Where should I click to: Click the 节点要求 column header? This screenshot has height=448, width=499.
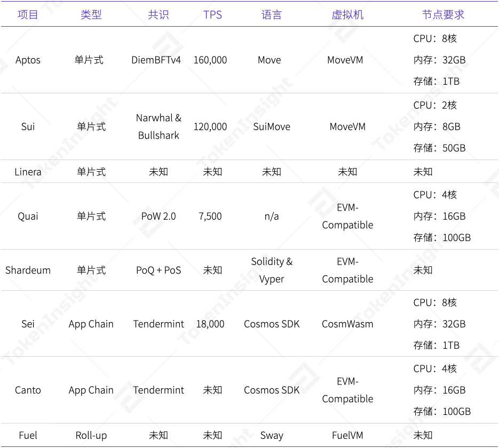pyautogui.click(x=443, y=14)
